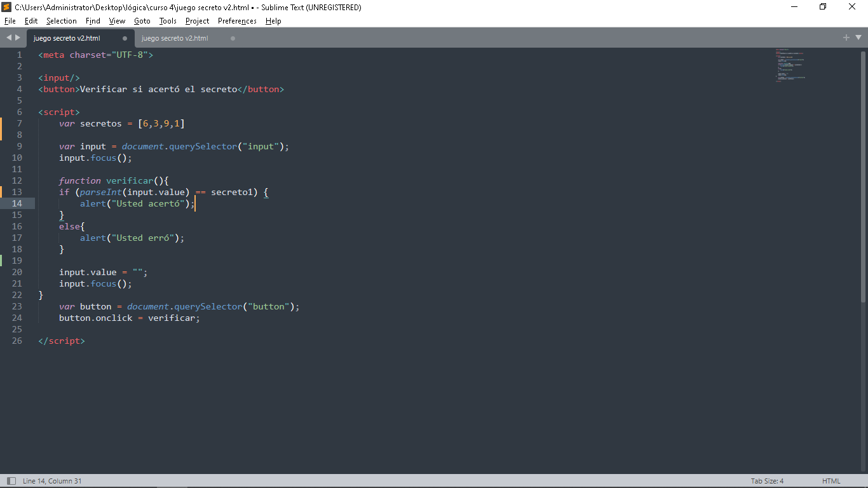Click document.querySelector("button") on line 23
This screenshot has width=868, height=488.
tap(211, 306)
